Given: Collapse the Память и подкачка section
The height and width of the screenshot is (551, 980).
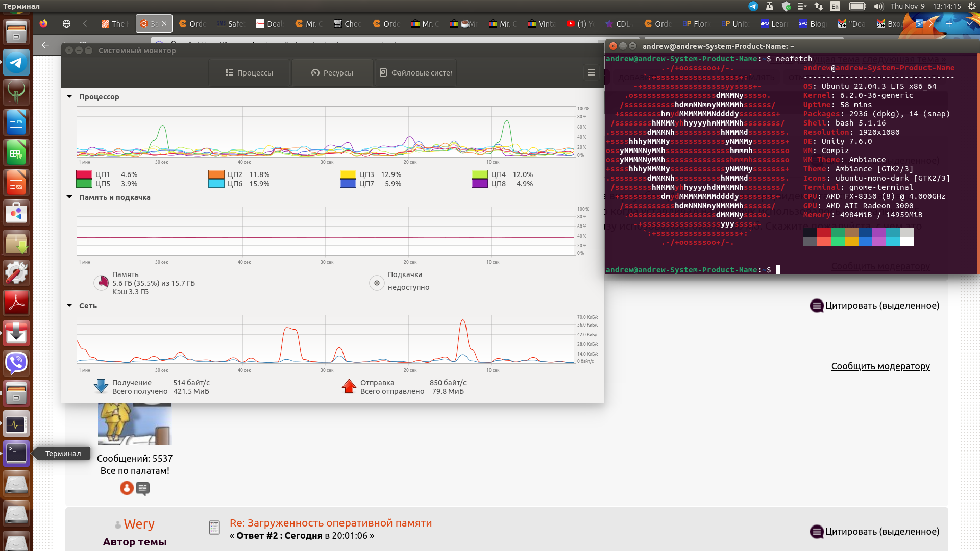Looking at the screenshot, I should tap(69, 197).
